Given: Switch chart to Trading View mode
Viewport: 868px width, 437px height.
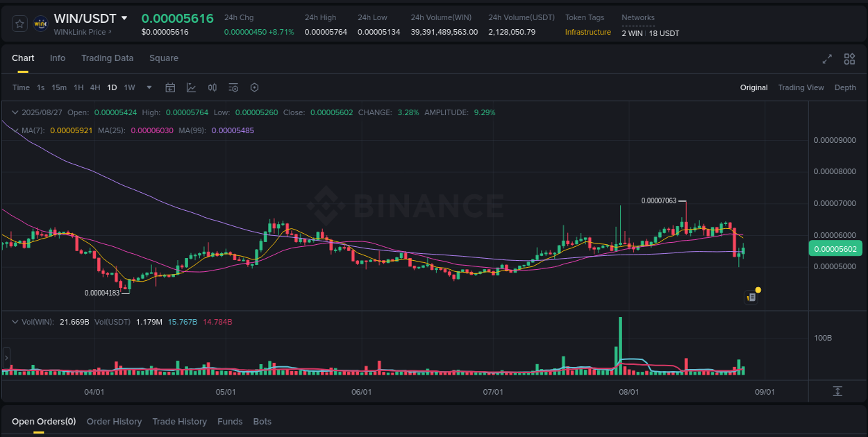Looking at the screenshot, I should point(801,87).
